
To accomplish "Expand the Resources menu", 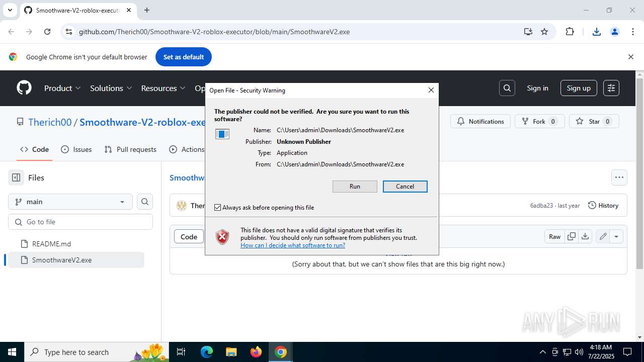I will [163, 88].
